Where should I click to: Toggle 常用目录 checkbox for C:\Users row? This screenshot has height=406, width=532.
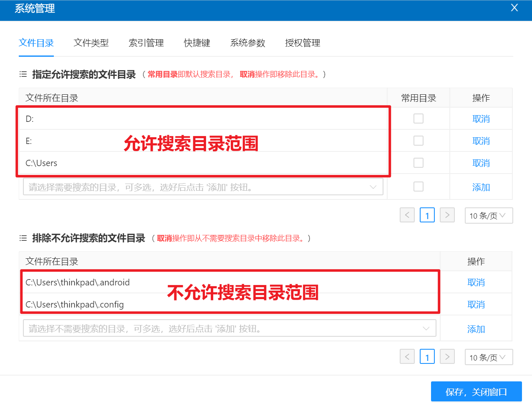(x=418, y=163)
